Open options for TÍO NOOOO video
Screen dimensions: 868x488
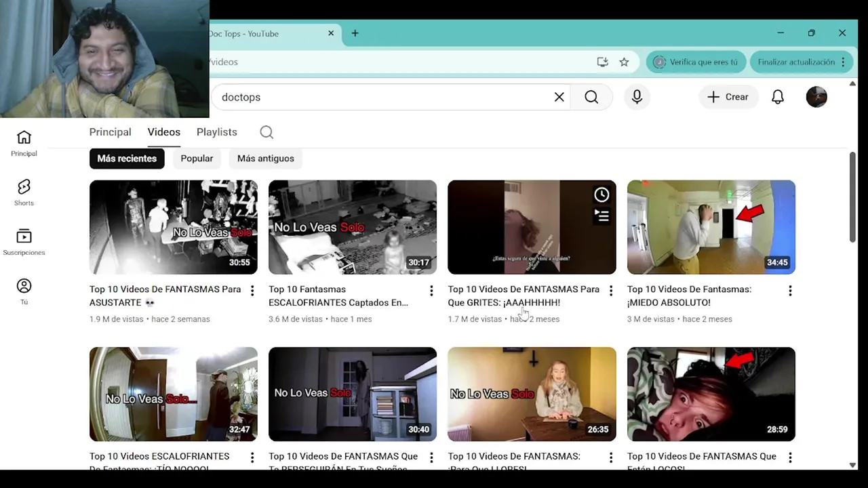(x=252, y=458)
